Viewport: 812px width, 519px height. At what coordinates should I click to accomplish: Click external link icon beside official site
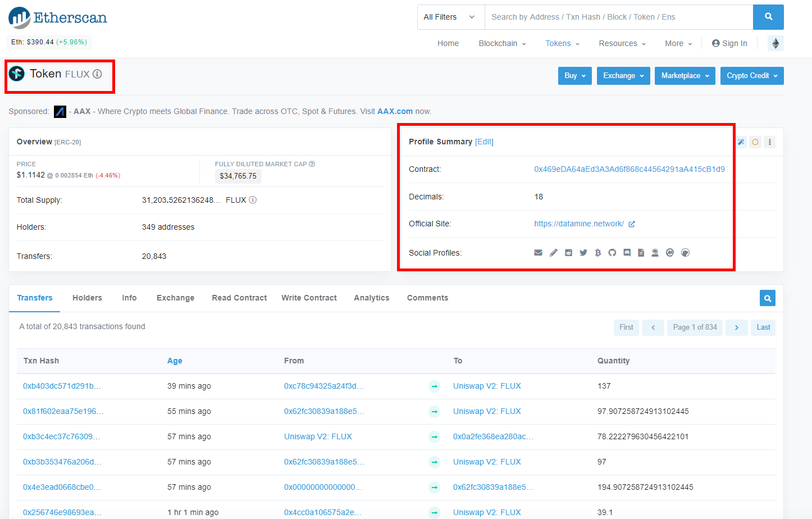(x=632, y=224)
